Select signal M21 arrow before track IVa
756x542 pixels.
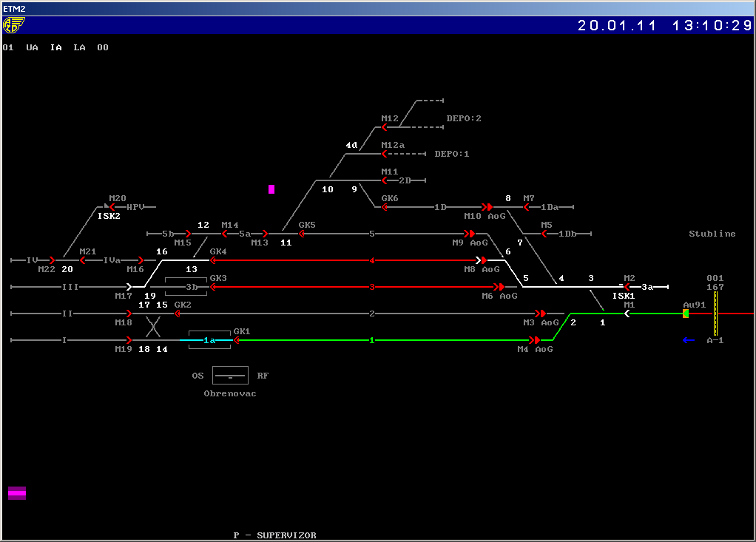point(82,260)
